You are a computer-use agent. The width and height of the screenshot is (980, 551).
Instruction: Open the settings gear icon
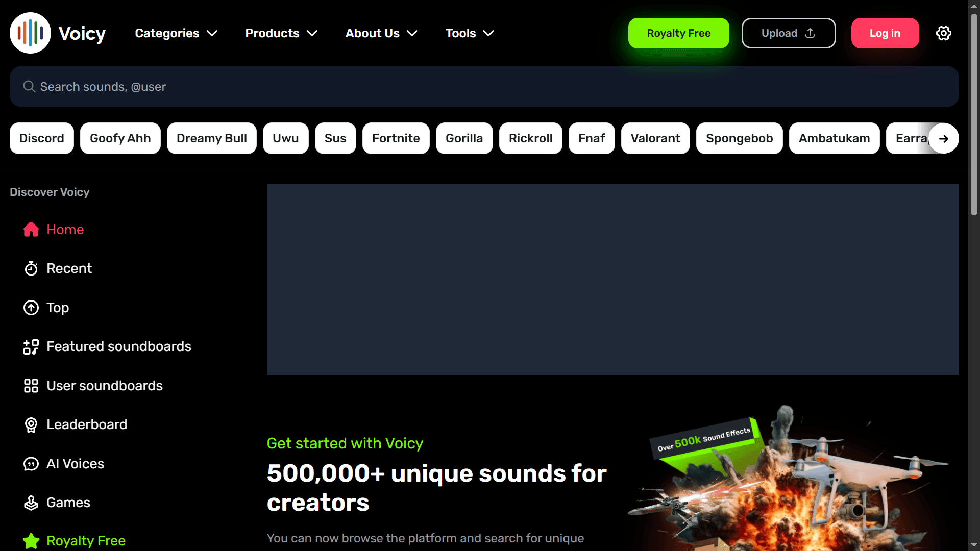[943, 33]
